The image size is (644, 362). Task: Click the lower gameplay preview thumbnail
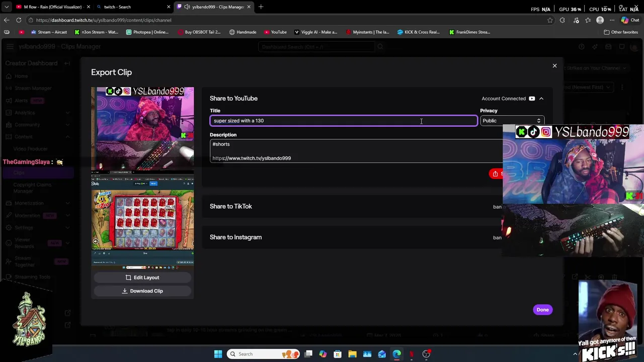pyautogui.click(x=142, y=219)
